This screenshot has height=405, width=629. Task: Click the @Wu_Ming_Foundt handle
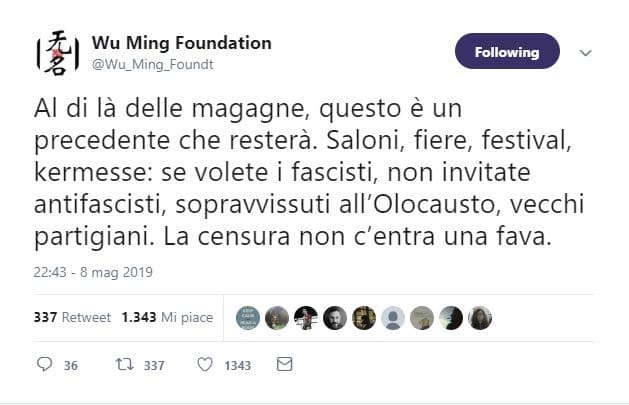point(153,63)
